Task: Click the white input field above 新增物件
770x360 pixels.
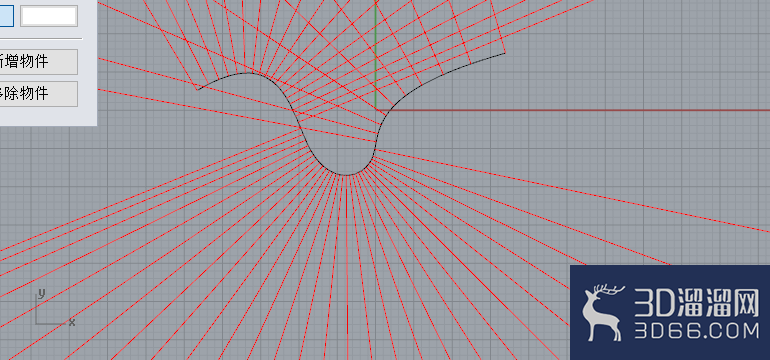Action: [49, 16]
